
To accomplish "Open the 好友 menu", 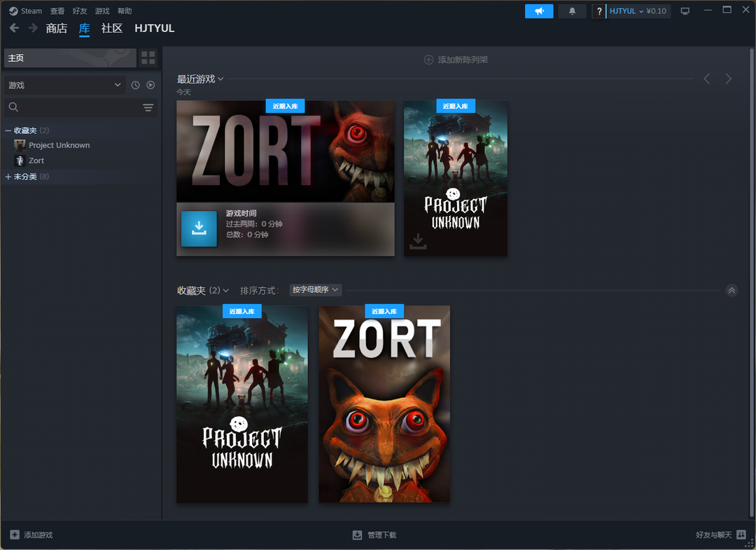I will click(80, 11).
